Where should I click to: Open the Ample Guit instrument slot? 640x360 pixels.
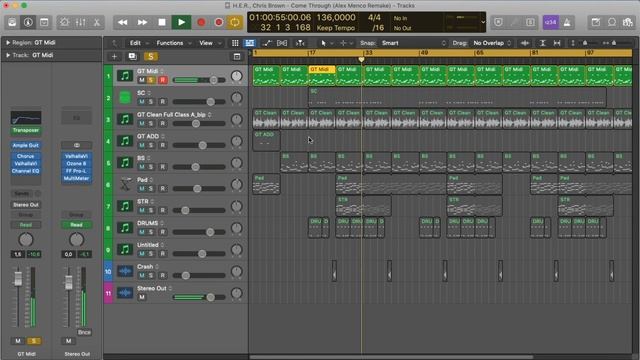25,145
